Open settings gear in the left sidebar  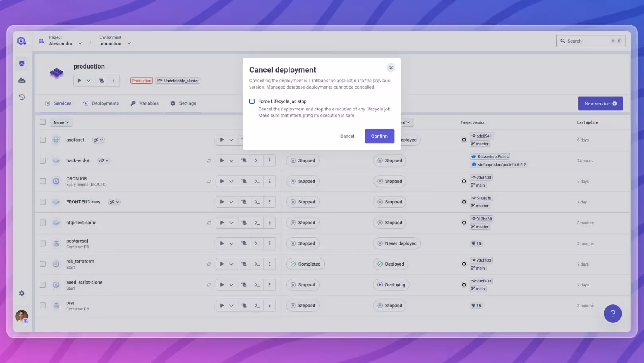coord(22,293)
